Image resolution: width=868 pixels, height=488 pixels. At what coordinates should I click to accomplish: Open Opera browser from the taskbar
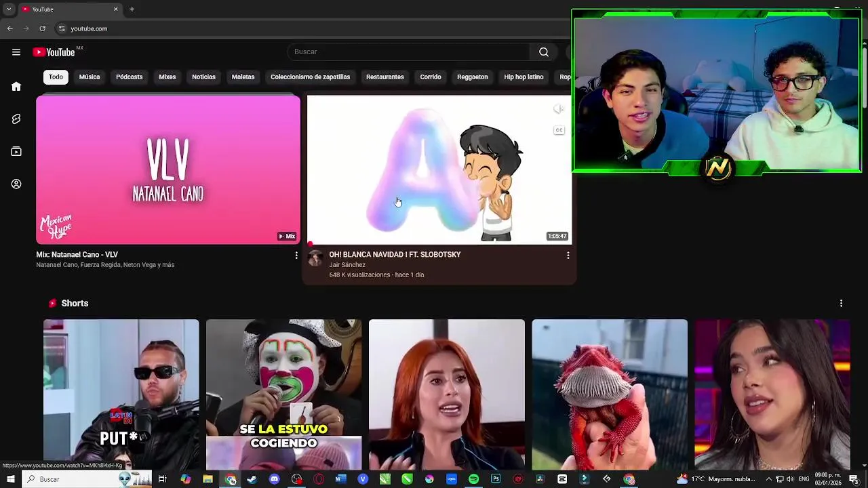[319, 479]
